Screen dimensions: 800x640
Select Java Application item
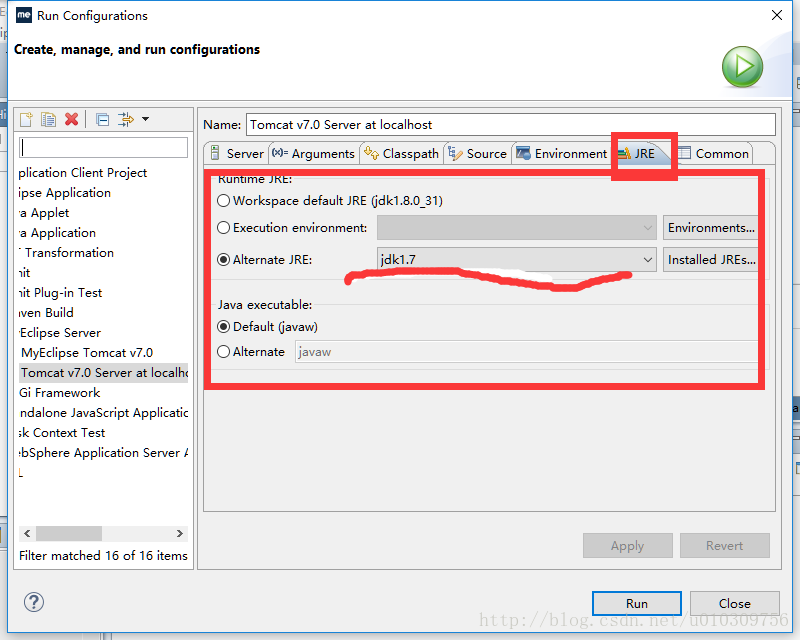pyautogui.click(x=57, y=232)
